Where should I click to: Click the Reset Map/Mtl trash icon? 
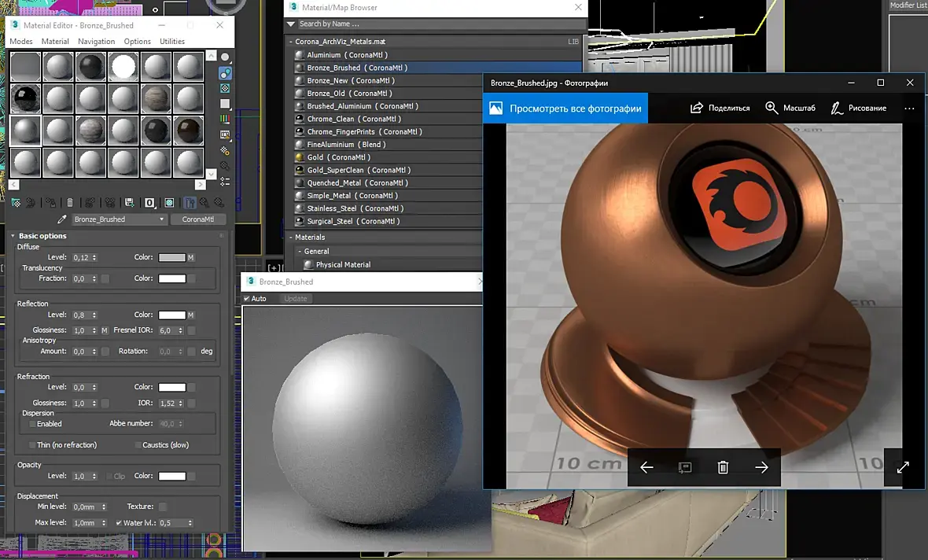pyautogui.click(x=70, y=203)
